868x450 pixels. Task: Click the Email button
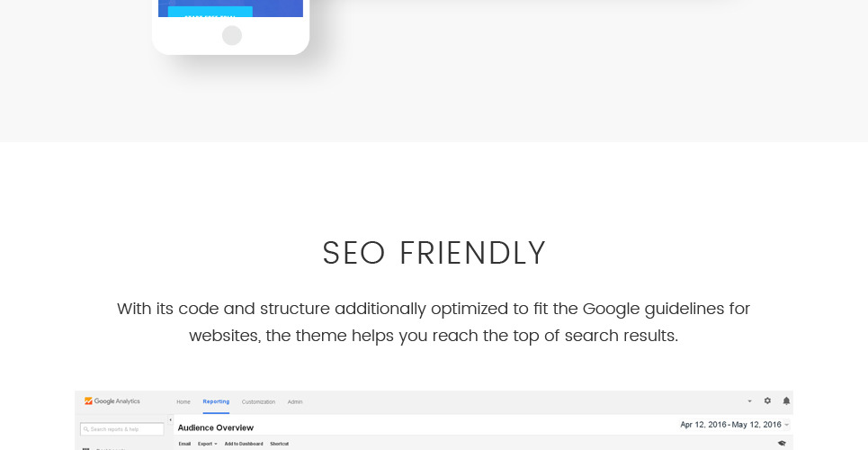tap(184, 444)
